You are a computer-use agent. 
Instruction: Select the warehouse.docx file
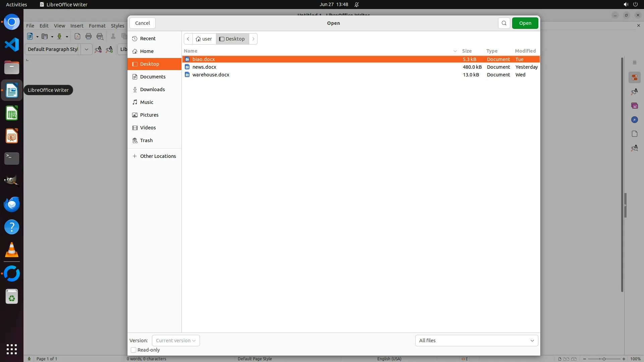[x=211, y=75]
